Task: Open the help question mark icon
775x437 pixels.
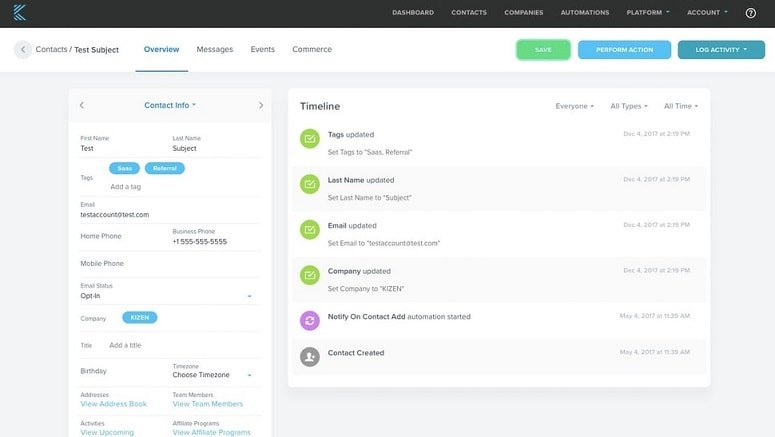Action: [x=750, y=13]
